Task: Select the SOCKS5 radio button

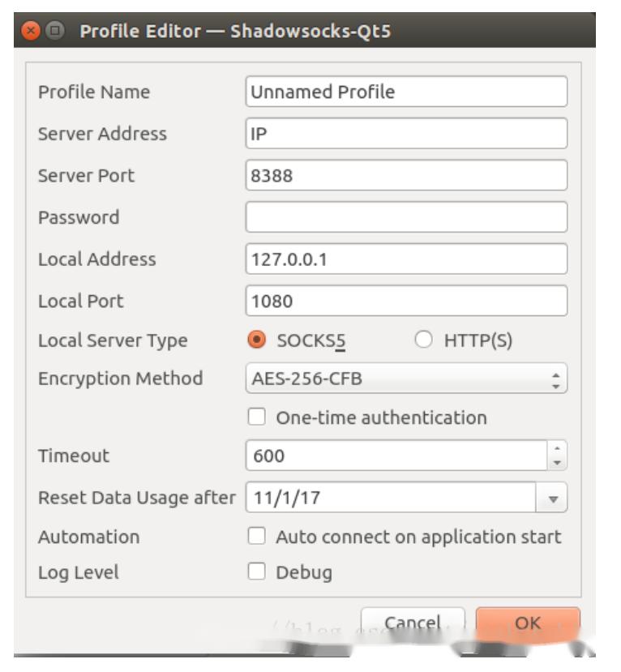Action: (x=256, y=341)
